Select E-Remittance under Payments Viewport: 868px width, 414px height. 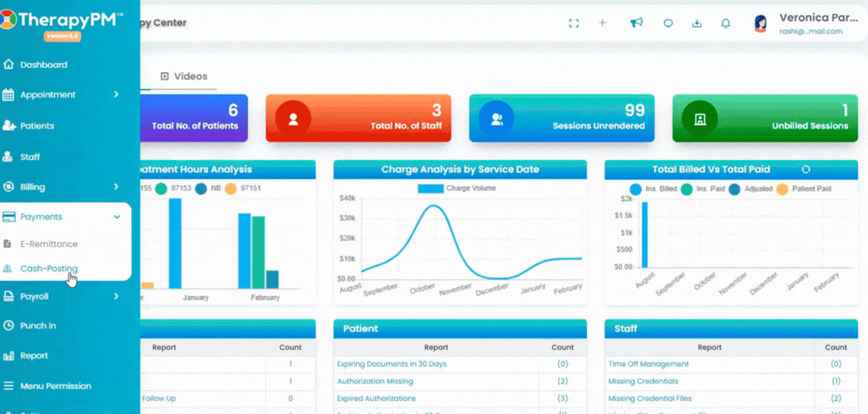point(49,244)
